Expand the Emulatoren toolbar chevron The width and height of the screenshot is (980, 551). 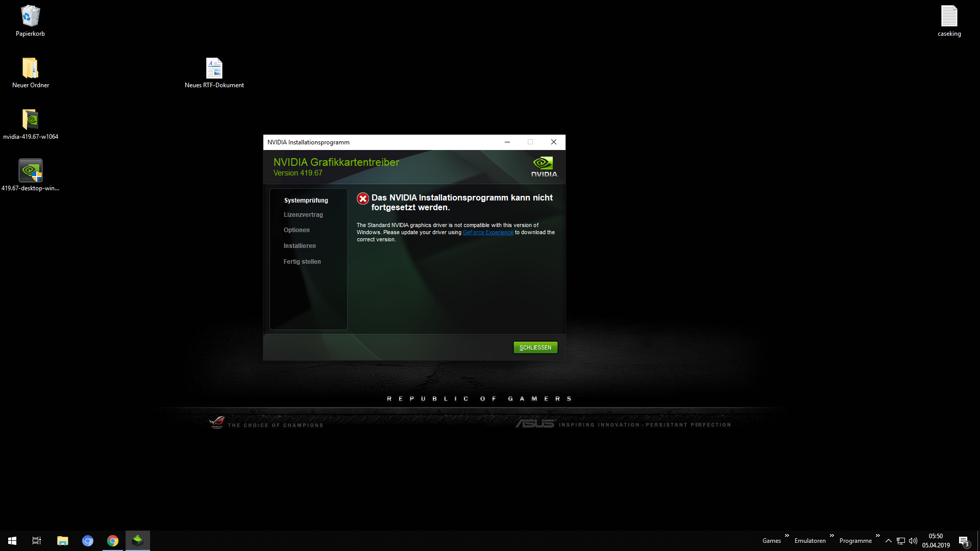[831, 536]
